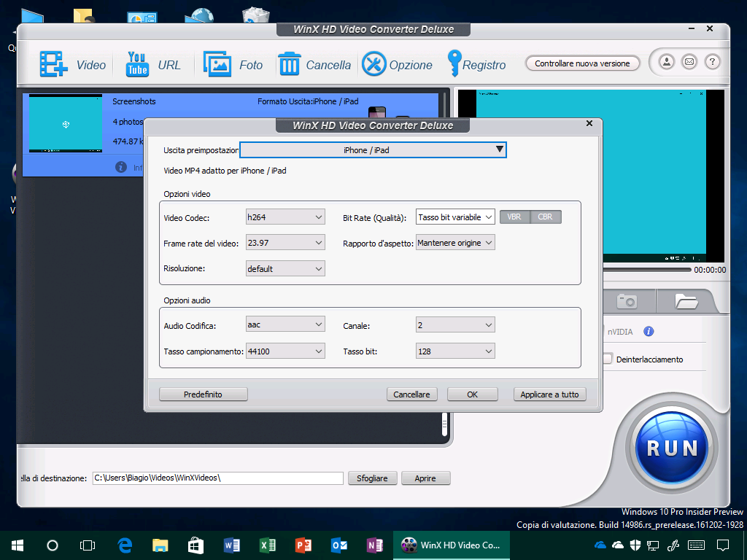Click the Cancellare button

412,394
